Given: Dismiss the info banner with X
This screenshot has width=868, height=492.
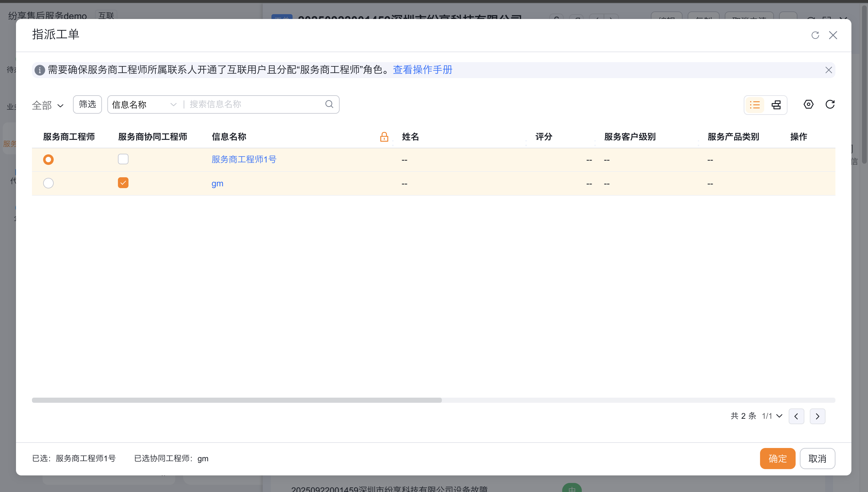Looking at the screenshot, I should (828, 70).
